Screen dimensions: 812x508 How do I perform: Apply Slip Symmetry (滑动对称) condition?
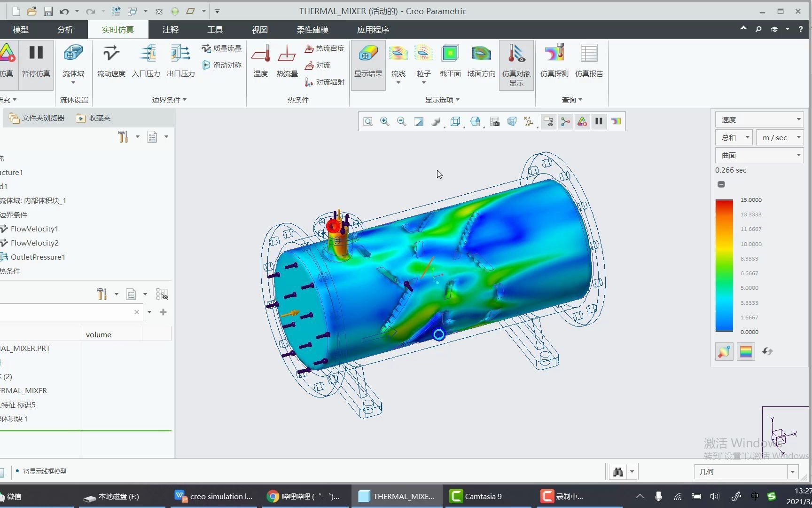click(x=221, y=65)
